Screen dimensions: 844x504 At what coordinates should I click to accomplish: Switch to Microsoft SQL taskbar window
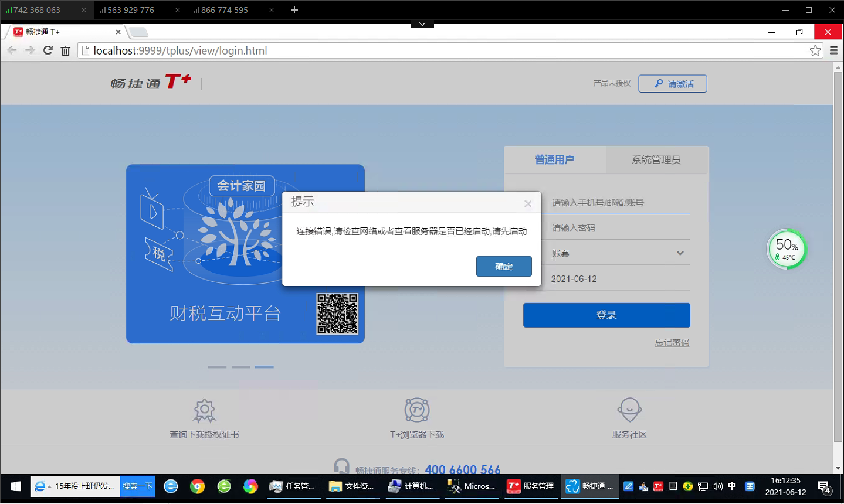point(472,486)
